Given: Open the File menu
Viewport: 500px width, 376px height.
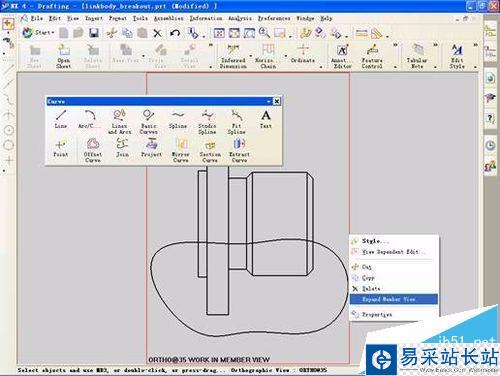Looking at the screenshot, I should [37, 18].
